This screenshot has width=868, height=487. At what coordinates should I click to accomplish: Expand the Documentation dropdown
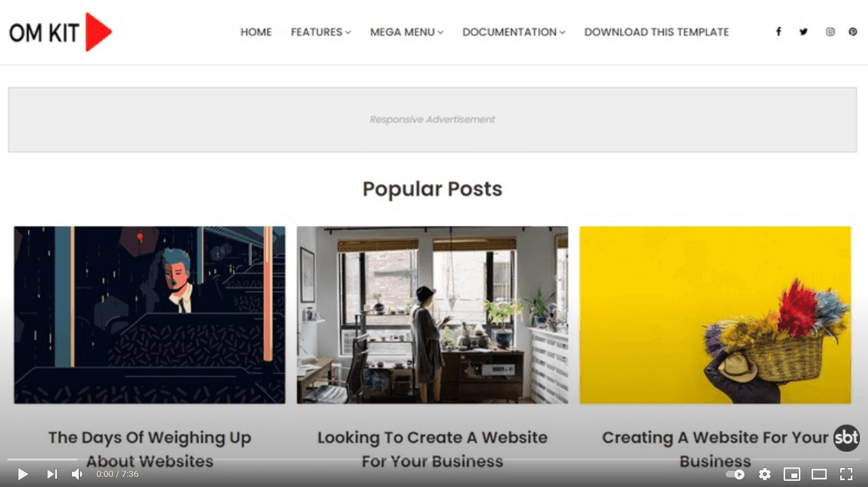tap(514, 32)
